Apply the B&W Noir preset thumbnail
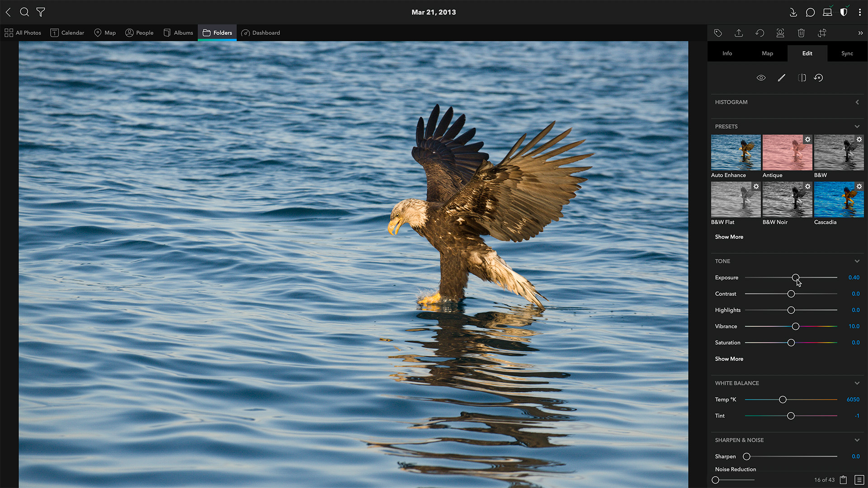The image size is (868, 488). tap(787, 199)
